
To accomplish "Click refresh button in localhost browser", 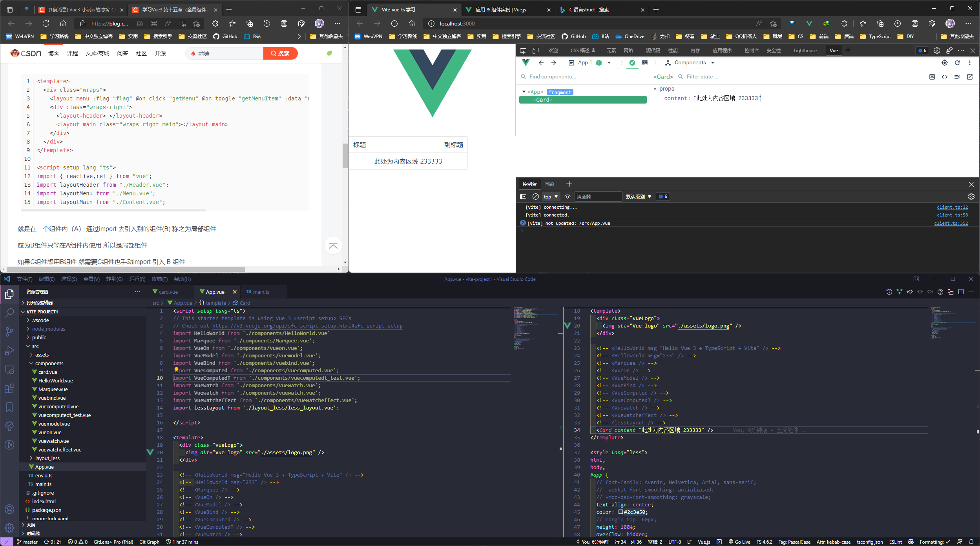I will pyautogui.click(x=394, y=24).
